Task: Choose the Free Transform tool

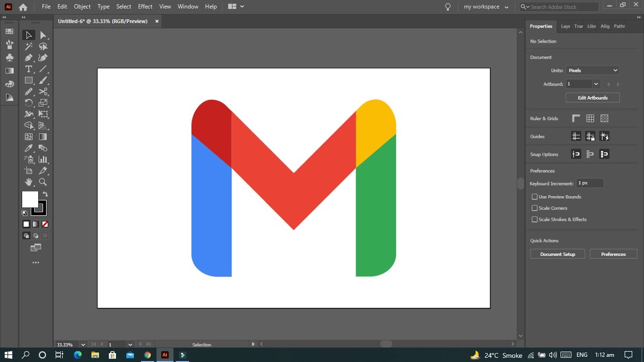Action: (x=43, y=114)
